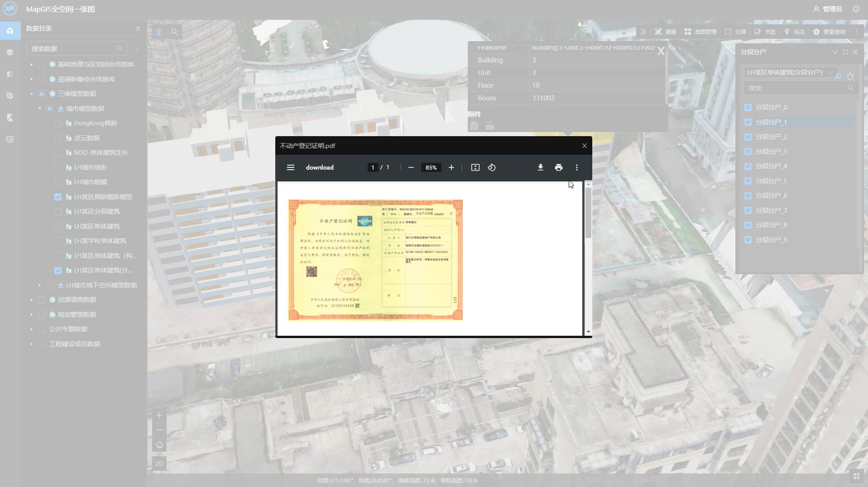This screenshot has height=487, width=868.
Task: Select the data catalog cube sidebar icon
Action: [x=10, y=31]
